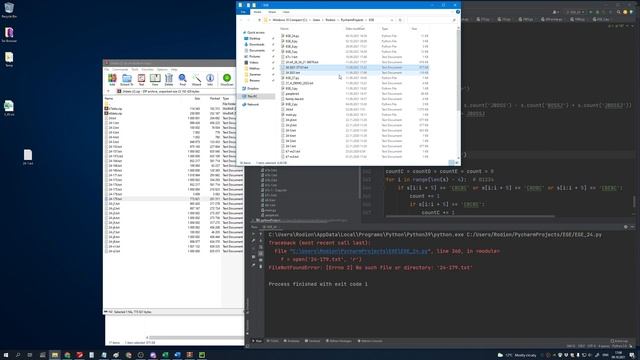
Task: Open the WinRAR Options menu
Action: coord(162,69)
